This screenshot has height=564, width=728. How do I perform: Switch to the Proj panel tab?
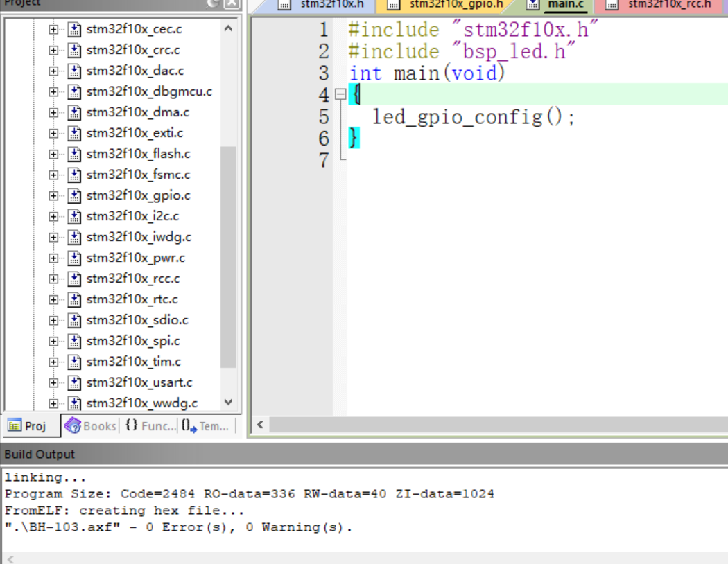pyautogui.click(x=28, y=426)
